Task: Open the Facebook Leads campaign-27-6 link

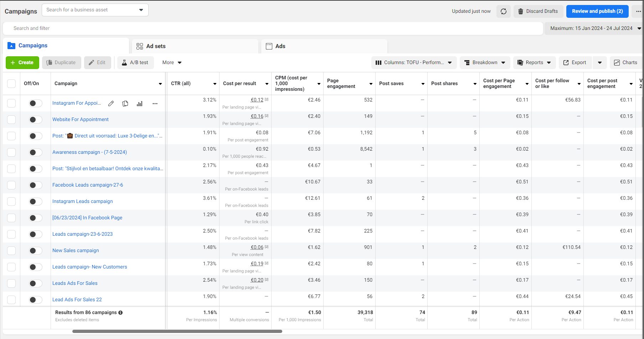Action: [x=88, y=185]
